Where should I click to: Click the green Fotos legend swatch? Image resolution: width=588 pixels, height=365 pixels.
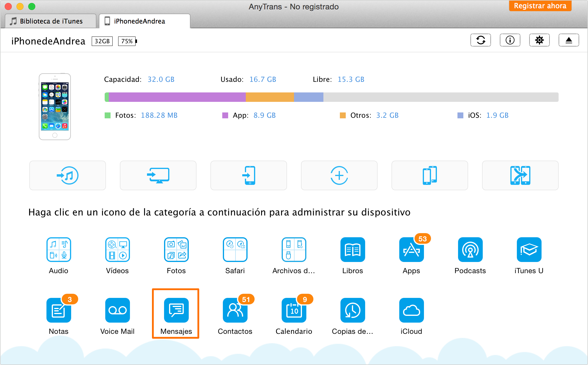click(108, 115)
